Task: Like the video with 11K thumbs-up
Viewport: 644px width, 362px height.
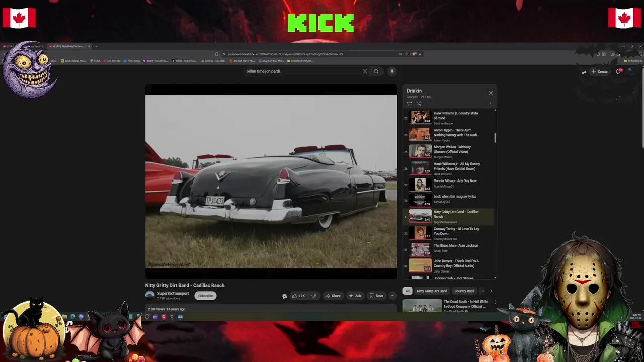Action: pyautogui.click(x=299, y=296)
